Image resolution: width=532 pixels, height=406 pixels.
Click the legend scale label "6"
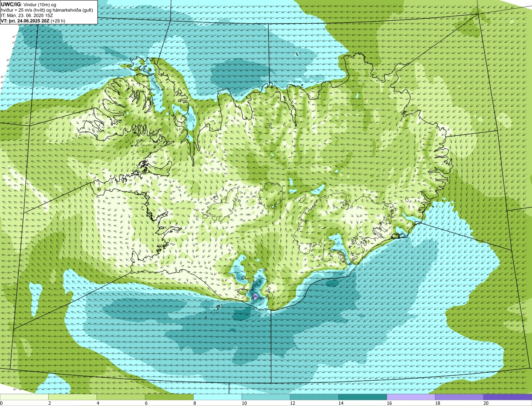click(x=146, y=403)
